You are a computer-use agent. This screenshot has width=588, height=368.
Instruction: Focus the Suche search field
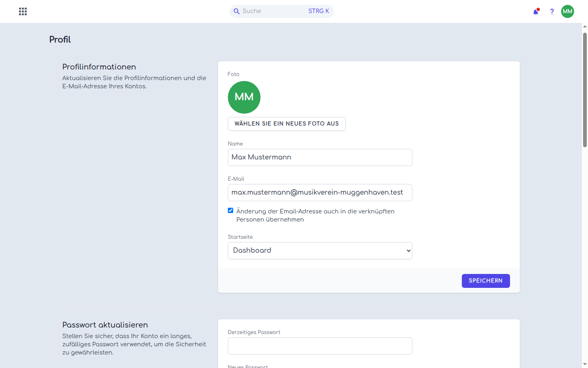pyautogui.click(x=282, y=11)
